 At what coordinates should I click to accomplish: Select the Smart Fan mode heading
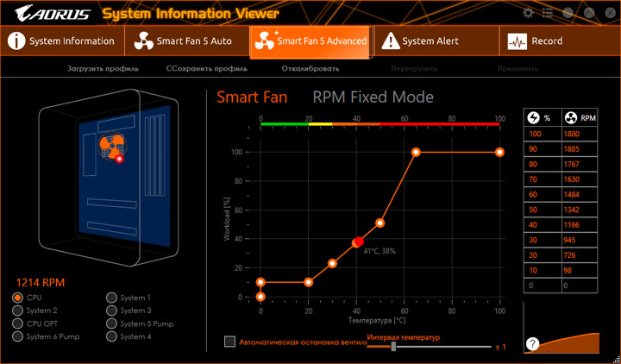click(x=252, y=97)
